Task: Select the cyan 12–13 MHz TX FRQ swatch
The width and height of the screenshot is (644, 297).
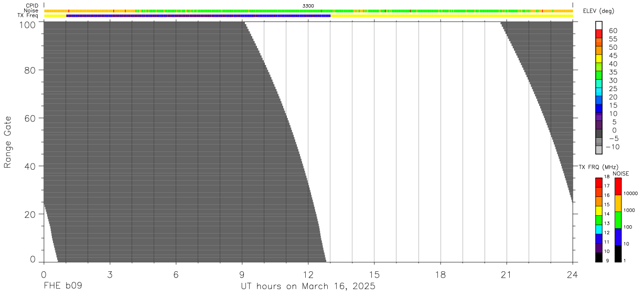Action: pos(598,229)
